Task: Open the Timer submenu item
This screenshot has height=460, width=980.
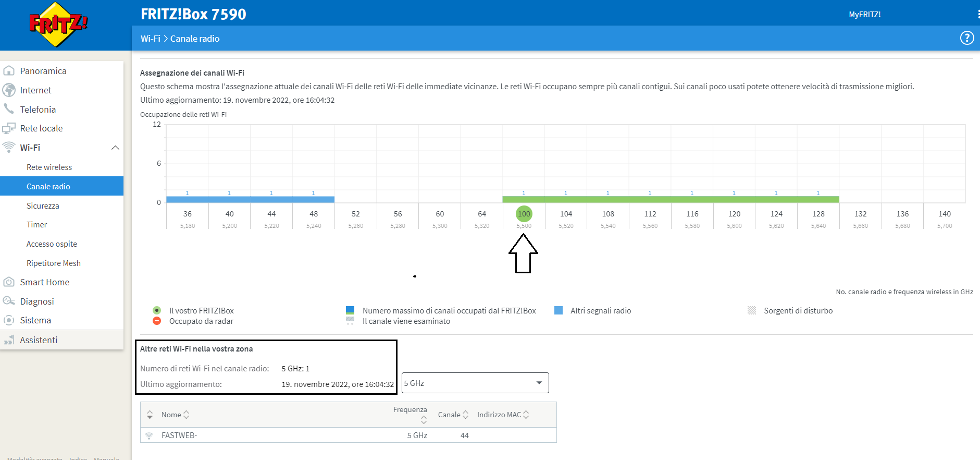Action: [x=36, y=224]
